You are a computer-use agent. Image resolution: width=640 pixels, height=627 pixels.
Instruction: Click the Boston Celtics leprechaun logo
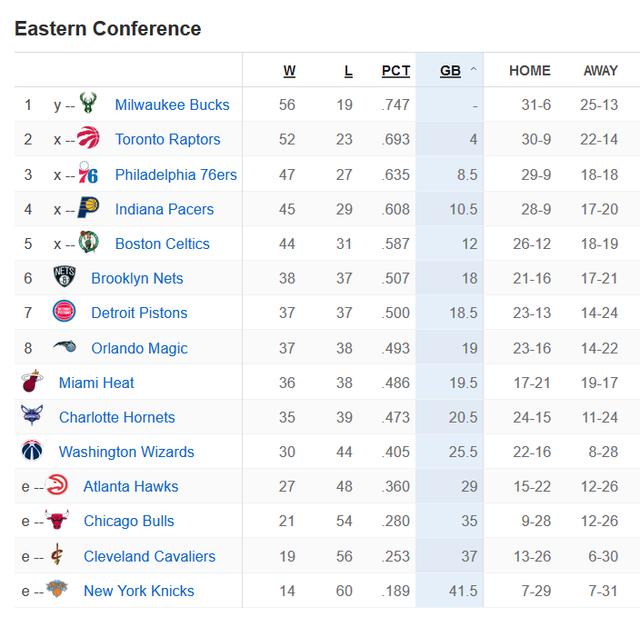pyautogui.click(x=88, y=242)
